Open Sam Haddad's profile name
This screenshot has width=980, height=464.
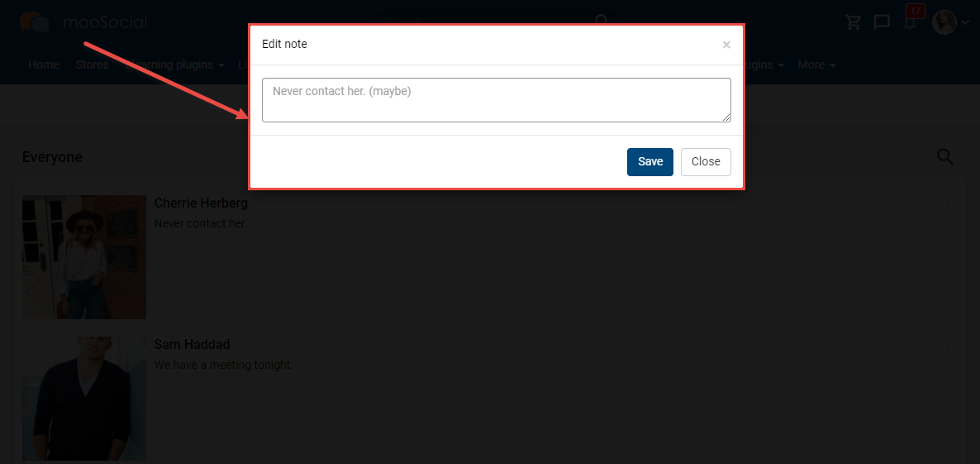coord(192,345)
